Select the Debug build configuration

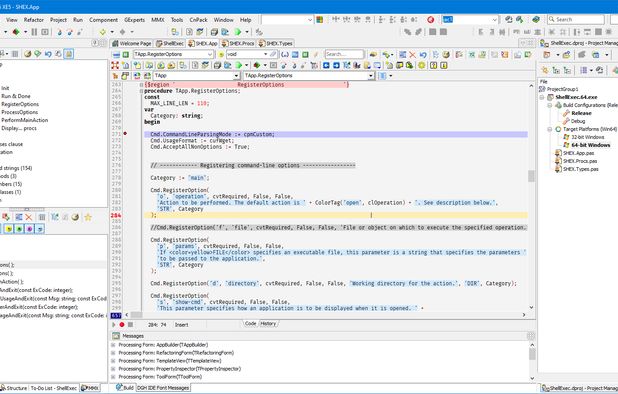578,121
